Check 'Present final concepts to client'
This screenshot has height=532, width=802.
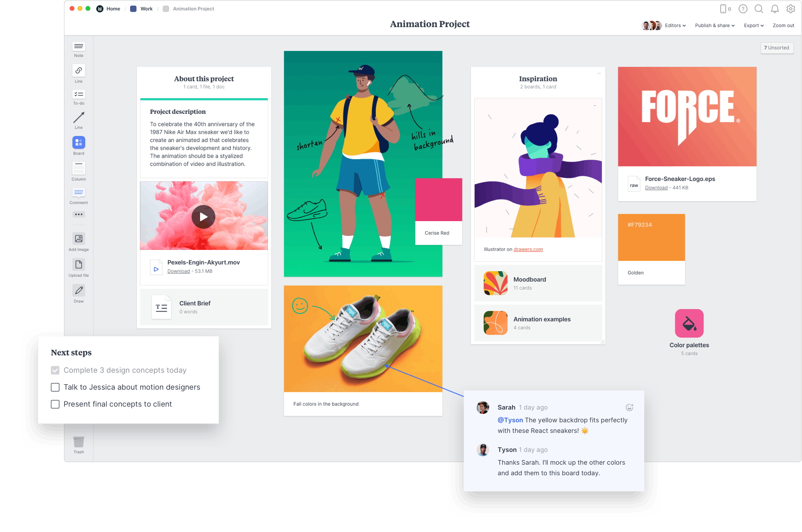55,404
